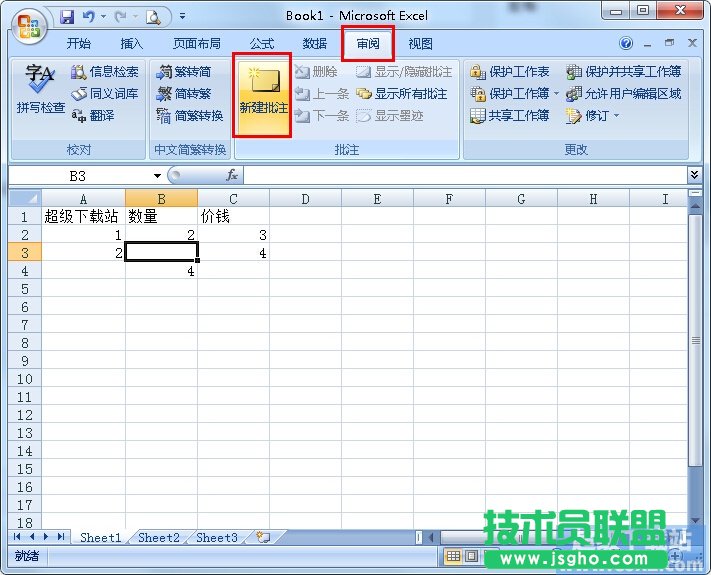Image resolution: width=711 pixels, height=575 pixels.
Task: Go to next sheet navigation arrow
Action: pyautogui.click(x=46, y=537)
